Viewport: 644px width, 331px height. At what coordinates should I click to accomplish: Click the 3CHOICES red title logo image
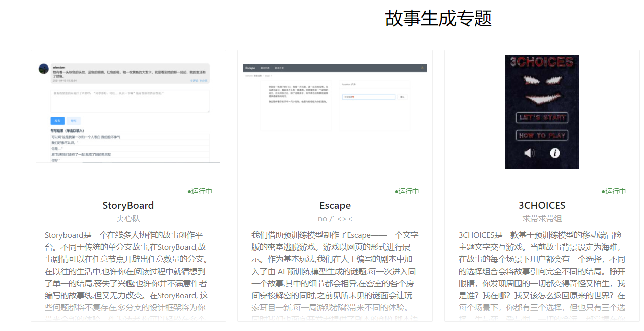tap(542, 62)
